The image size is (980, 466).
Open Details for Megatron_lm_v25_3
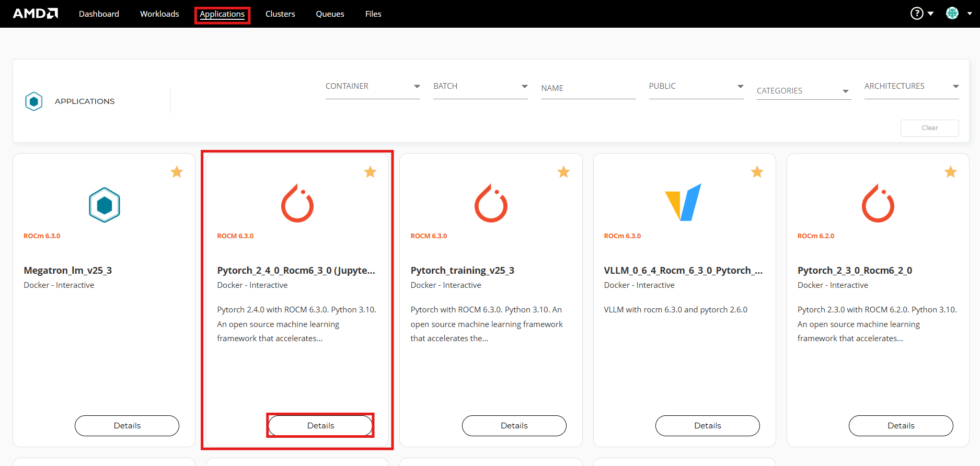(x=127, y=426)
